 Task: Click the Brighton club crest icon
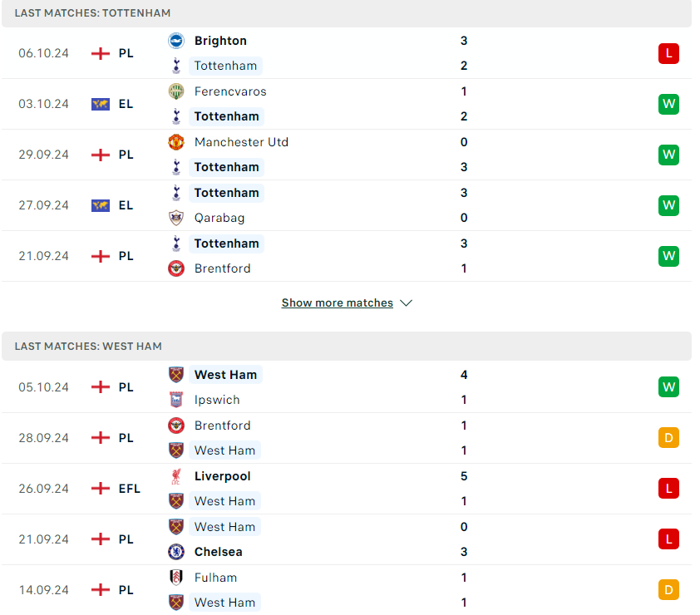tap(176, 41)
